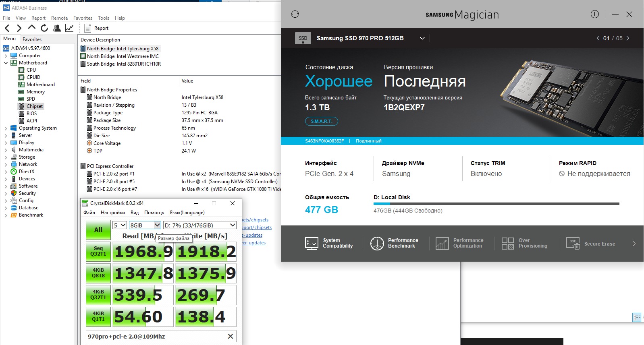The width and height of the screenshot is (644, 345).
Task: Go back in AIDA64 toolbar
Action: point(7,28)
